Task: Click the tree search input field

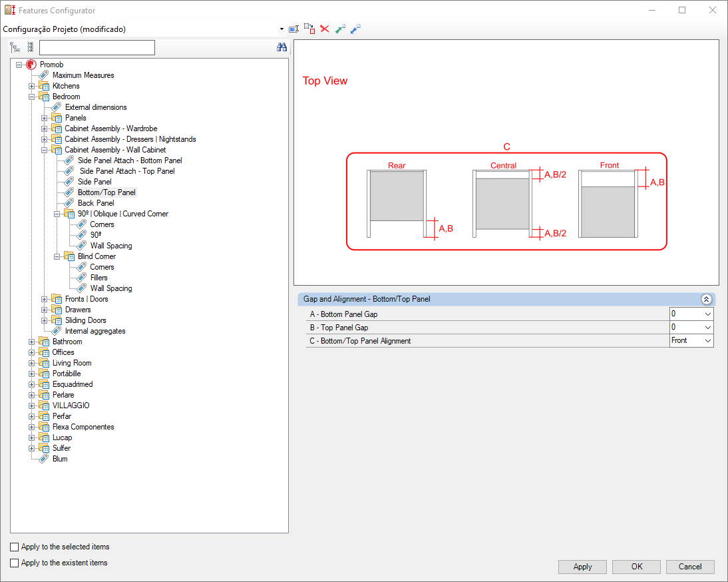Action: (x=96, y=47)
